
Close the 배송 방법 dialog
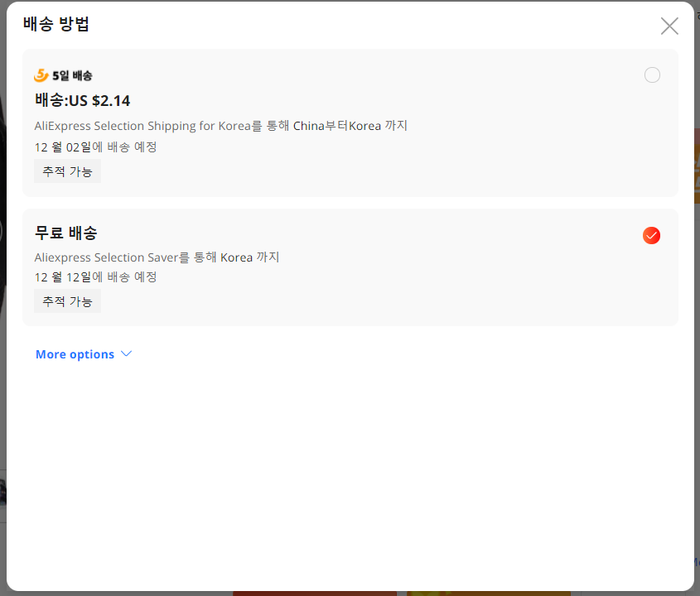click(669, 26)
